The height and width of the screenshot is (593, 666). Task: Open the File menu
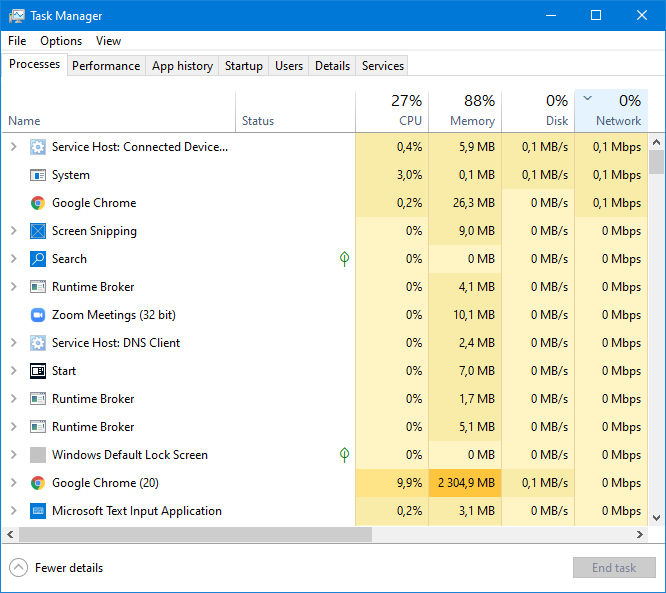coord(17,41)
